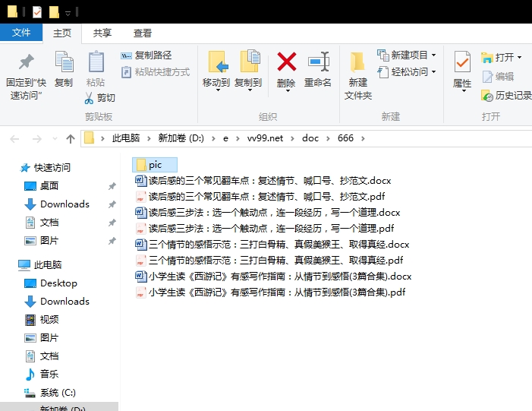Open 视频 folder in sidebar
This screenshot has width=532, height=411.
point(42,320)
